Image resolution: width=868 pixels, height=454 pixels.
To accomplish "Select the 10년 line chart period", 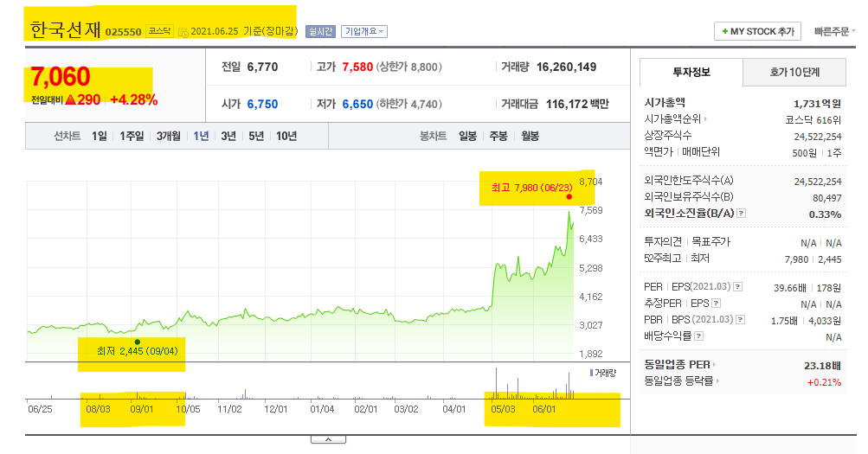I will click(x=286, y=136).
